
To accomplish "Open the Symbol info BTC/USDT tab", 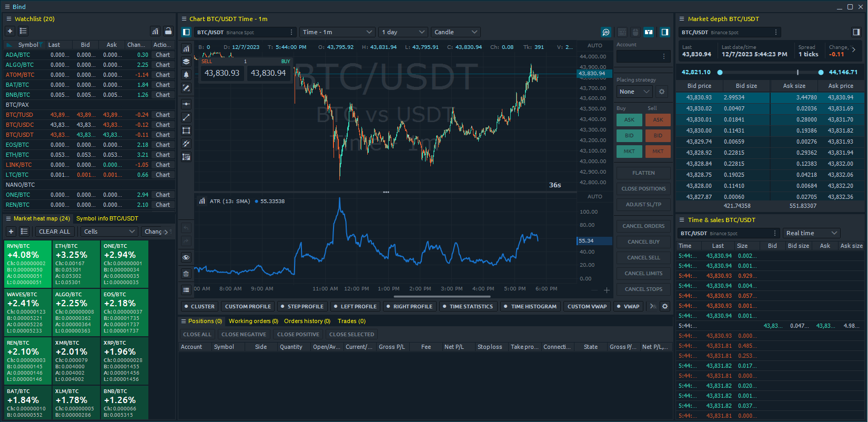I will click(x=107, y=218).
